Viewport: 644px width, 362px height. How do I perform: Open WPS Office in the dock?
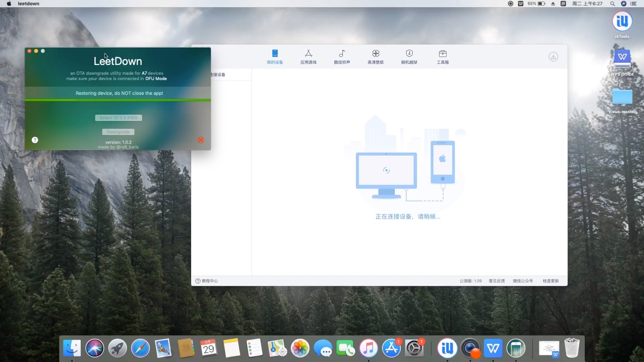point(493,348)
